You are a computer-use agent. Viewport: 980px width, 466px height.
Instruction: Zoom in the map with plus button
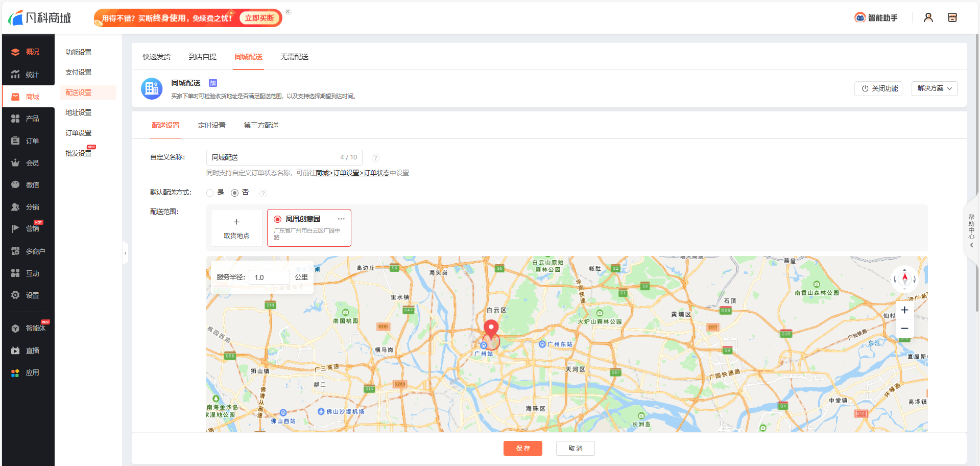point(904,310)
